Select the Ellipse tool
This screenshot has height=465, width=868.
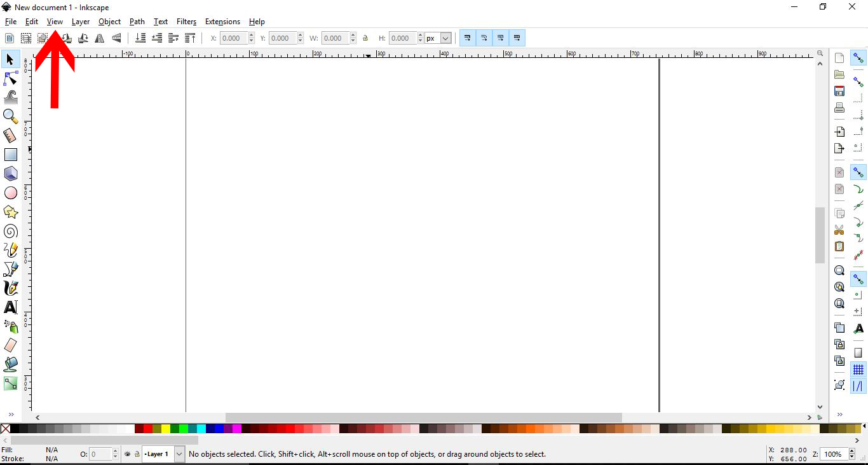(x=10, y=193)
